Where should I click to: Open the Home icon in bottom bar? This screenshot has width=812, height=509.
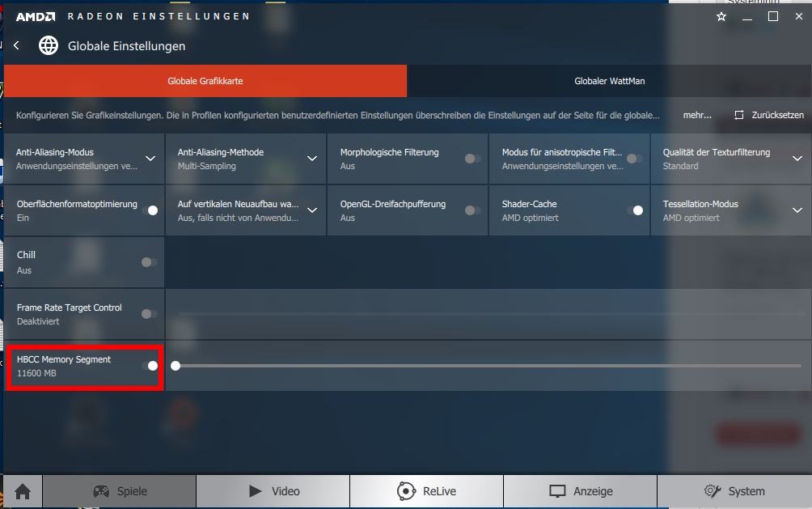(x=23, y=491)
